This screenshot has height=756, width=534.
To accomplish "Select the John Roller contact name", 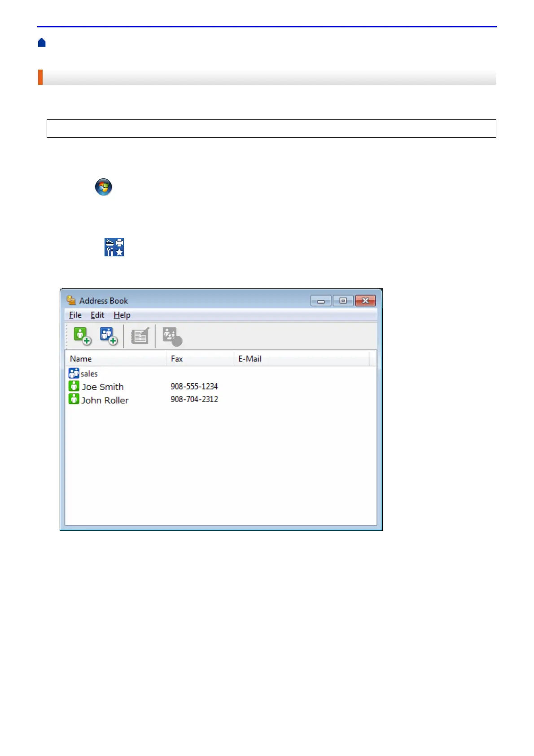I will [105, 400].
